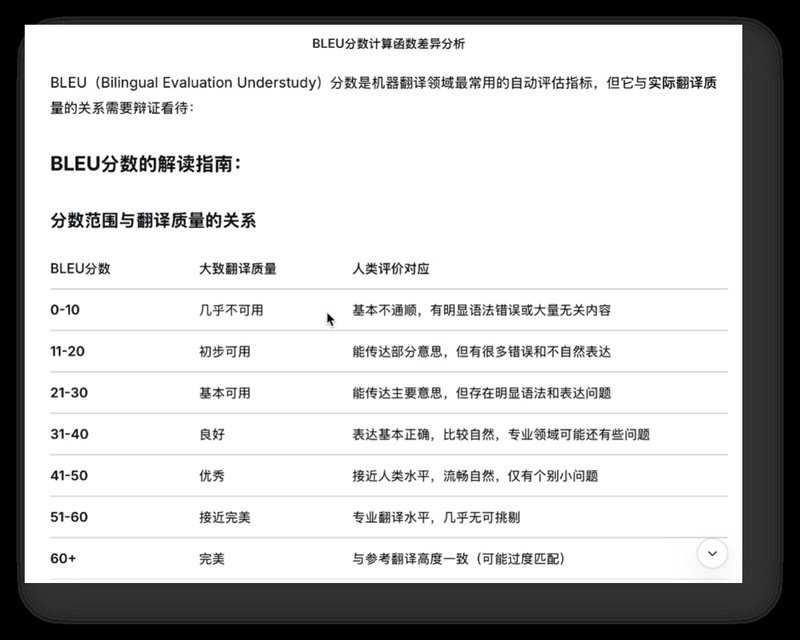Click the '人类评价对应' column header
This screenshot has width=800, height=640.
click(x=390, y=269)
